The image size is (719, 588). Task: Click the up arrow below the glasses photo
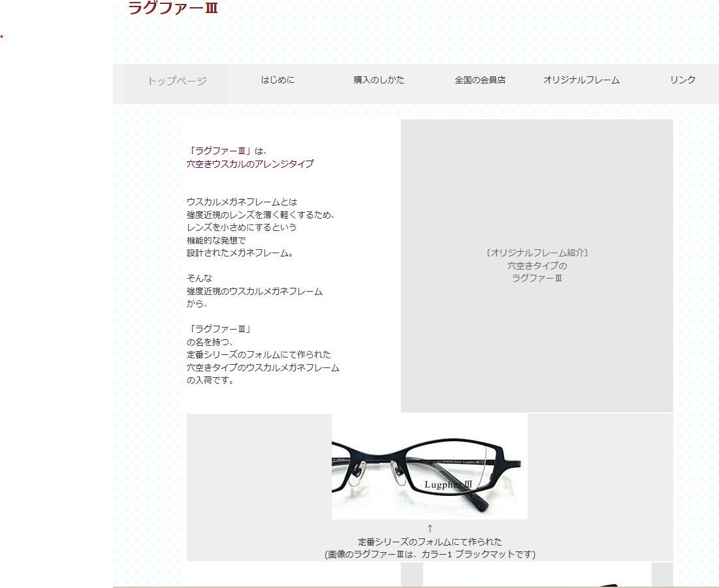tap(430, 529)
